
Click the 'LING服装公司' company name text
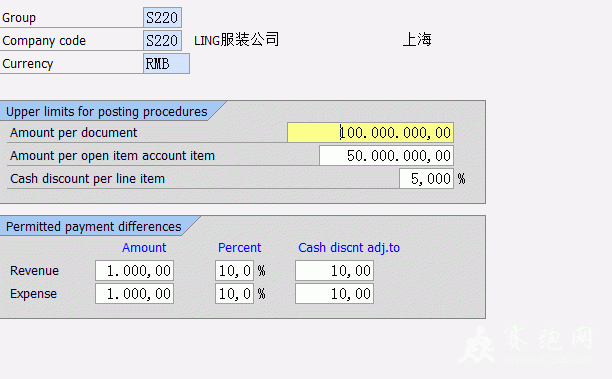[237, 40]
